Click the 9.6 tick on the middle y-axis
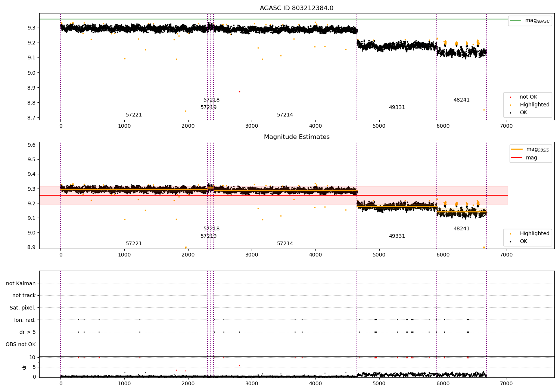 click(31, 145)
